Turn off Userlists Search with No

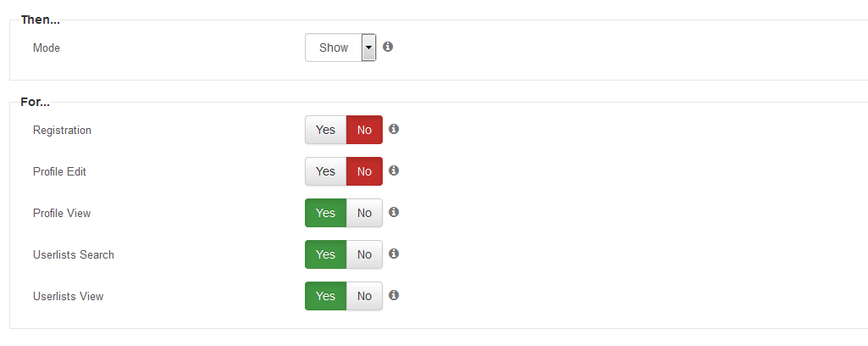(364, 254)
